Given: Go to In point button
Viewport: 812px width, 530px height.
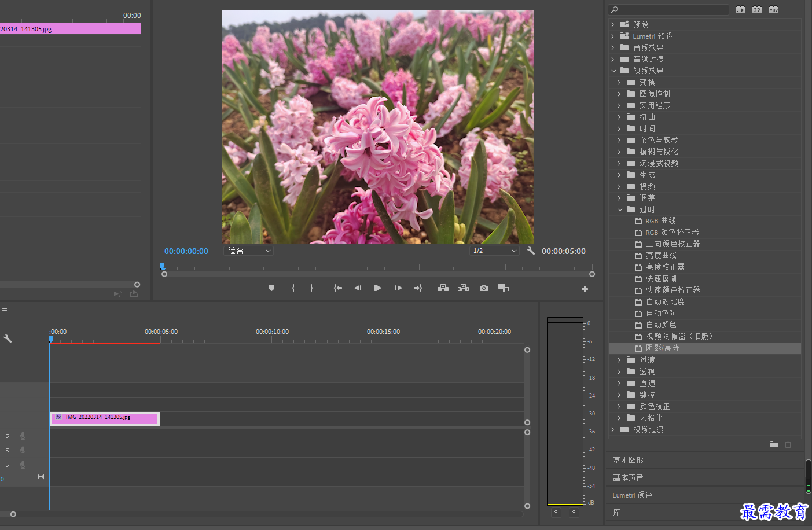Looking at the screenshot, I should 338,288.
